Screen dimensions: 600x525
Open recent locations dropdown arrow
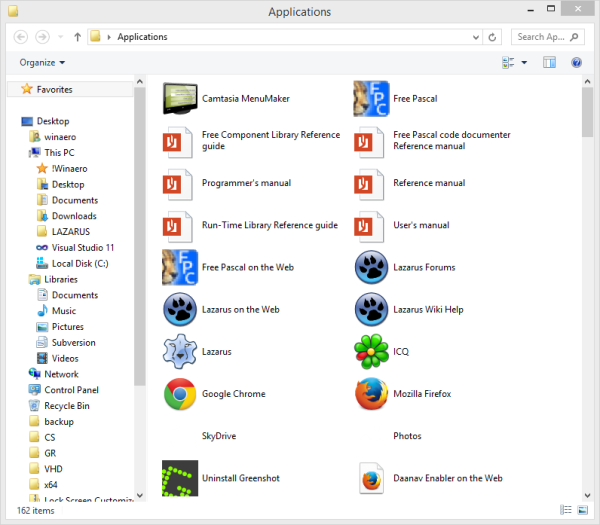point(60,37)
